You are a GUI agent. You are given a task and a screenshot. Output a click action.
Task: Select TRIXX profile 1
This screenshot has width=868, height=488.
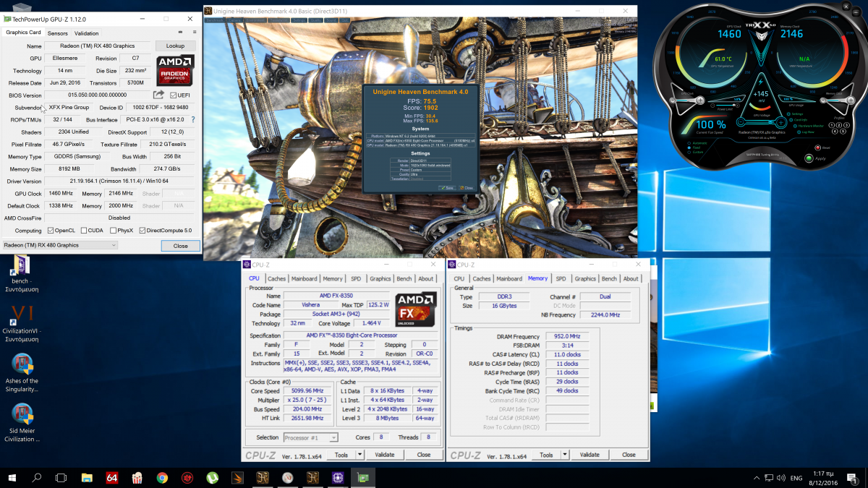pyautogui.click(x=833, y=124)
